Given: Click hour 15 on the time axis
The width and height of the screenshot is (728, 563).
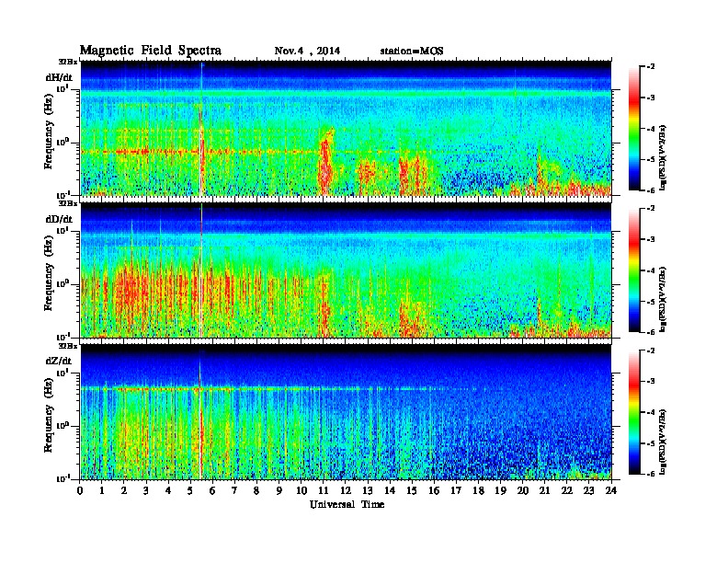Looking at the screenshot, I should pyautogui.click(x=413, y=490).
